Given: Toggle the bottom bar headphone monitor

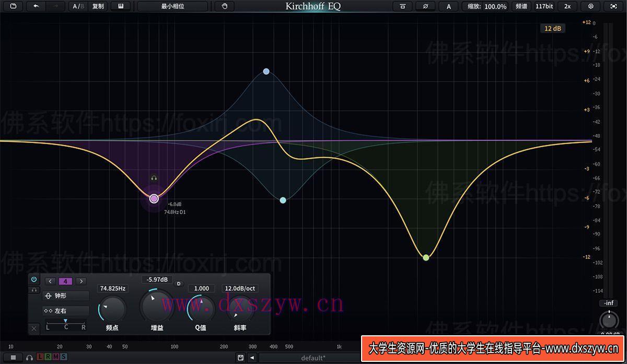Looking at the screenshot, I should pos(30,357).
